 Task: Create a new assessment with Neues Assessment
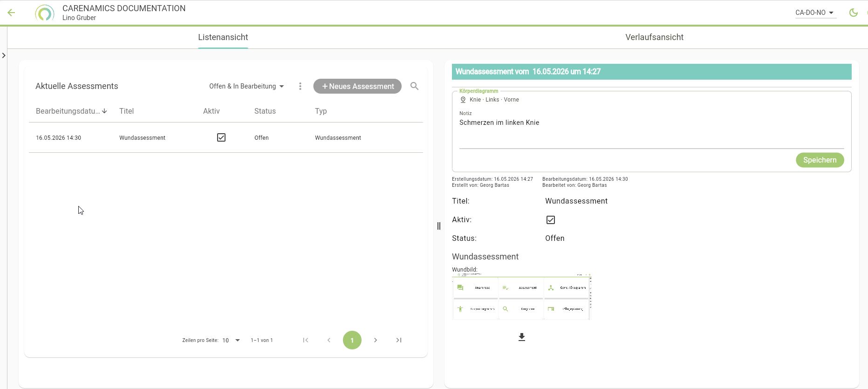[x=357, y=86]
